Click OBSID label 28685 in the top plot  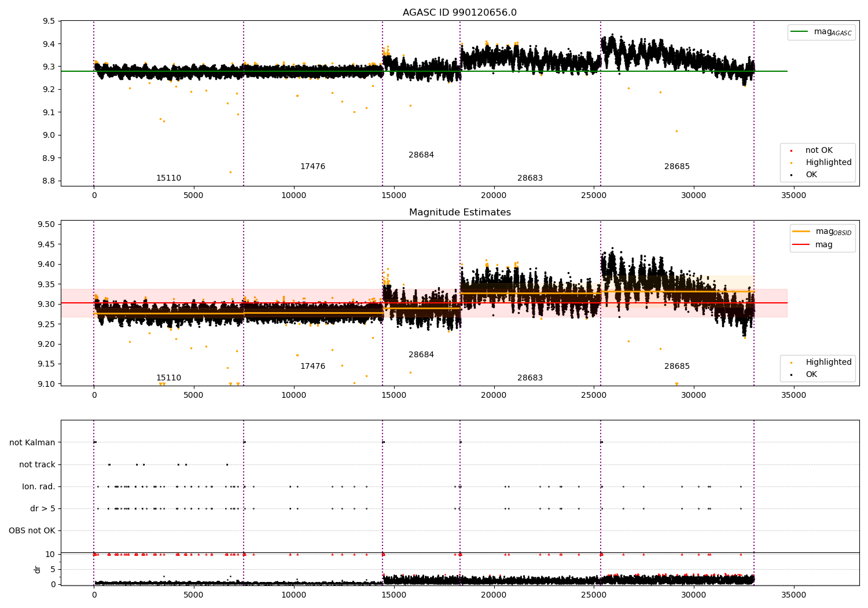(x=677, y=167)
